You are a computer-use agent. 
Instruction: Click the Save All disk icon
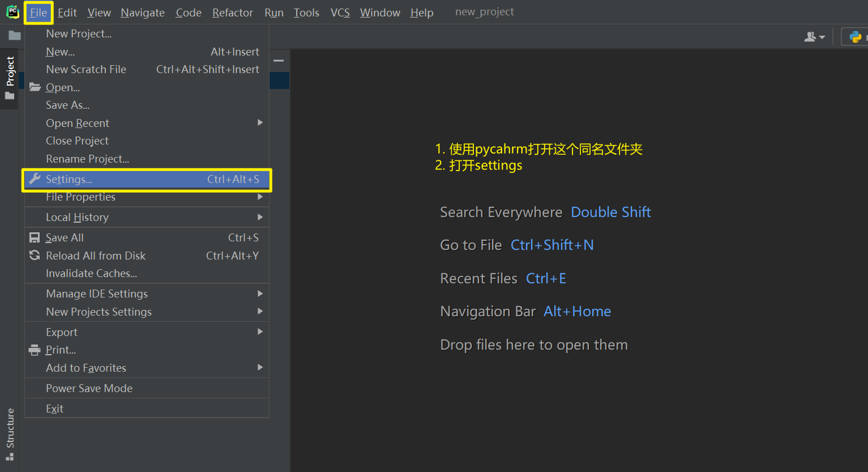[x=35, y=237]
